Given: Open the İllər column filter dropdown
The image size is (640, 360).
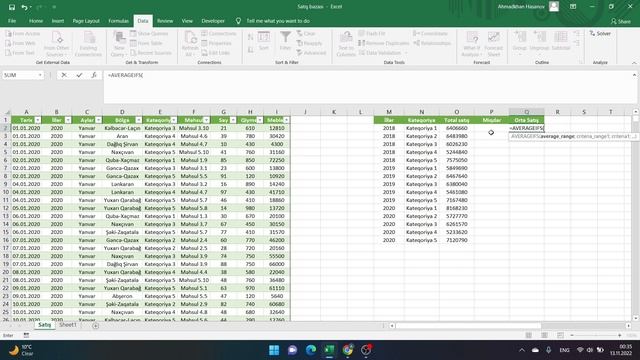Looking at the screenshot, I should pyautogui.click(x=68, y=120).
